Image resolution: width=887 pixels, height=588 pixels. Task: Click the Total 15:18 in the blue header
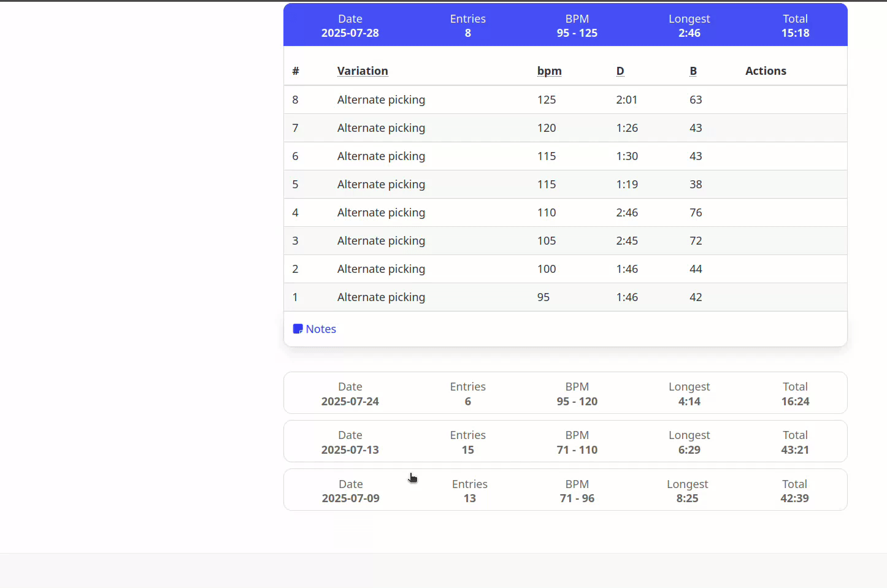(795, 33)
